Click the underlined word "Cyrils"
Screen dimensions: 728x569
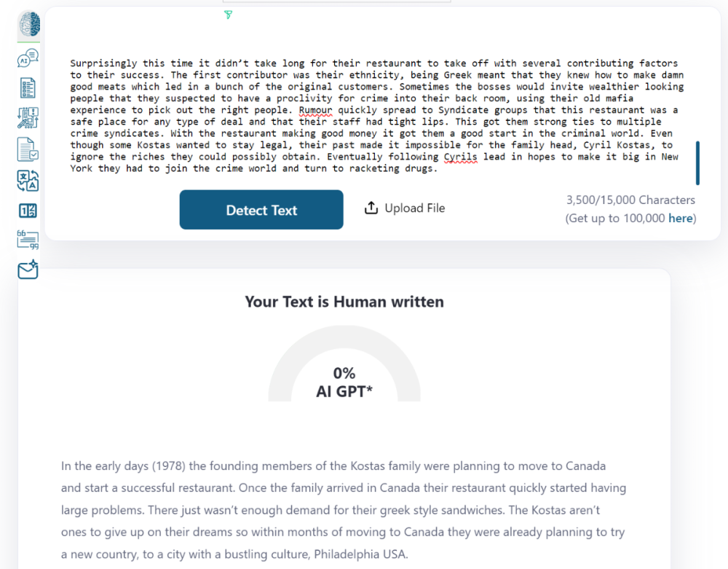click(460, 157)
